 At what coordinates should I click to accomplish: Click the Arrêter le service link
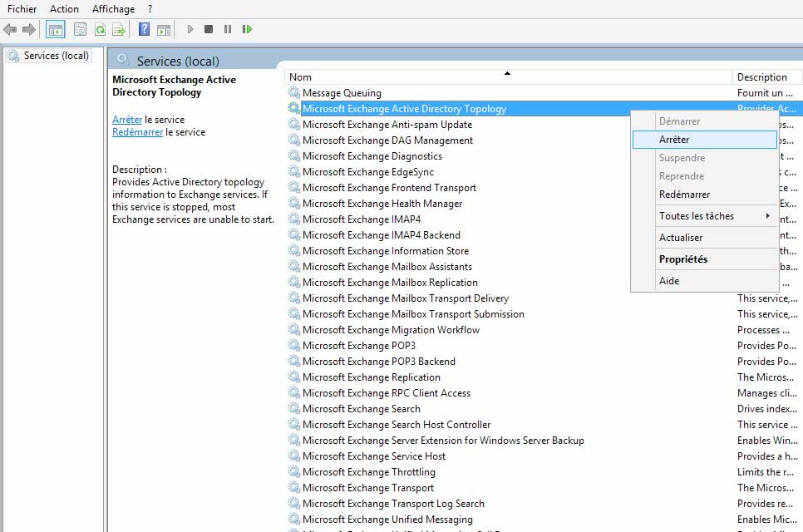pos(127,120)
